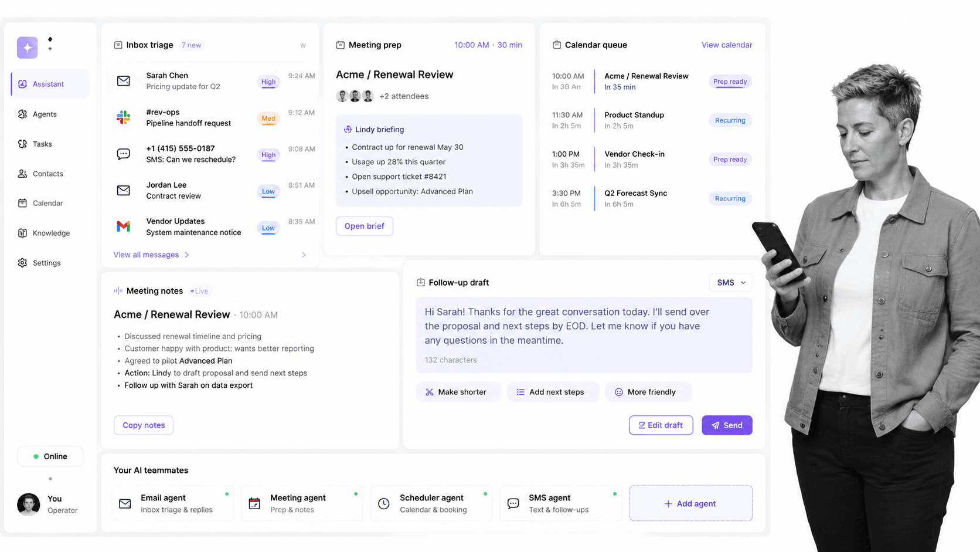Send the follow-up draft
980x552 pixels.
point(727,425)
